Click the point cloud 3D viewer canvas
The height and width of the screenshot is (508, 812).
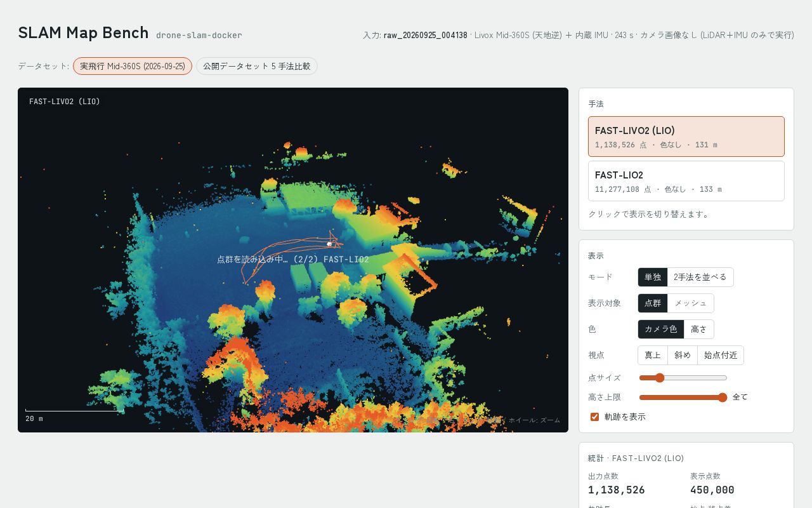(293, 260)
